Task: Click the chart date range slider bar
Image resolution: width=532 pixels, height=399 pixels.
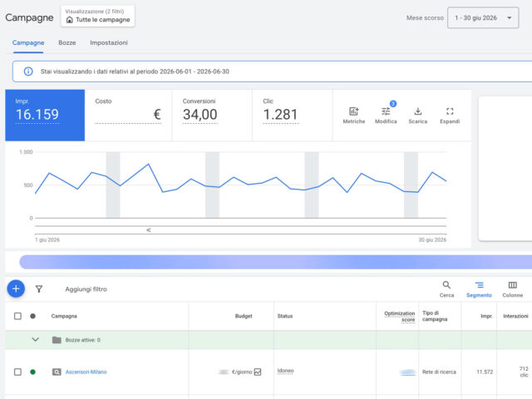Action: (240, 230)
